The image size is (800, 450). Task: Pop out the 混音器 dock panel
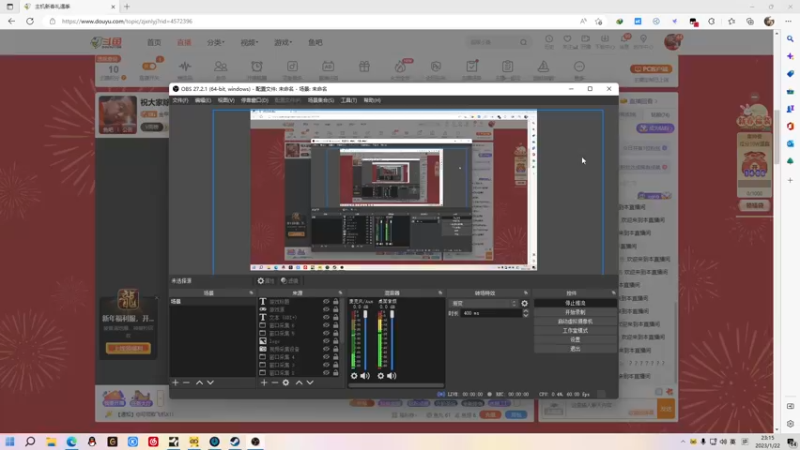click(x=440, y=293)
